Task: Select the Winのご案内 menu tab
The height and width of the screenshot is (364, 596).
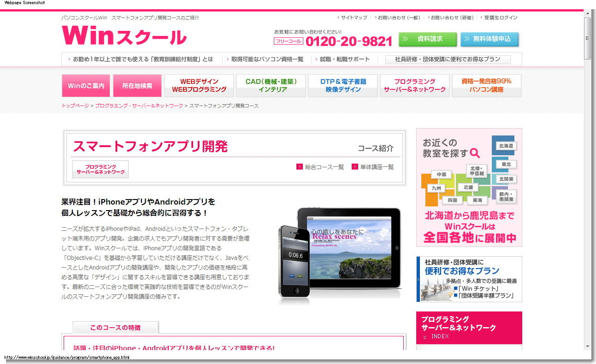Action: click(x=86, y=86)
